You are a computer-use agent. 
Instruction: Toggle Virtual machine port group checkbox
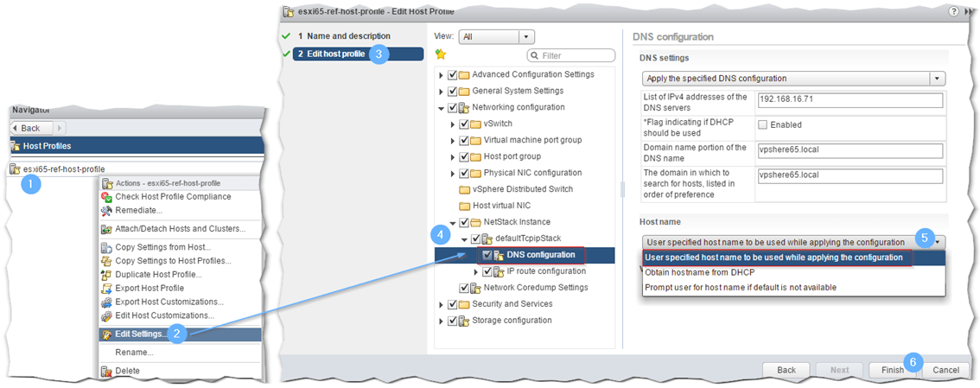[464, 140]
